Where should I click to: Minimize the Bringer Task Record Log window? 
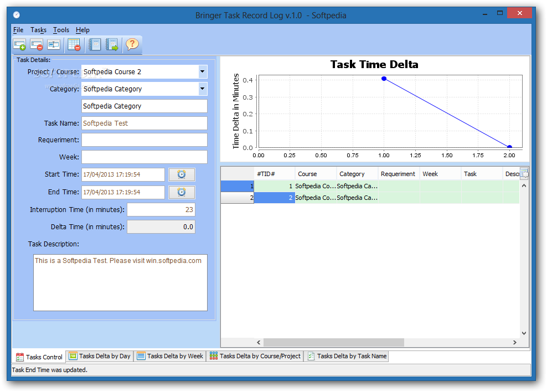tap(485, 14)
